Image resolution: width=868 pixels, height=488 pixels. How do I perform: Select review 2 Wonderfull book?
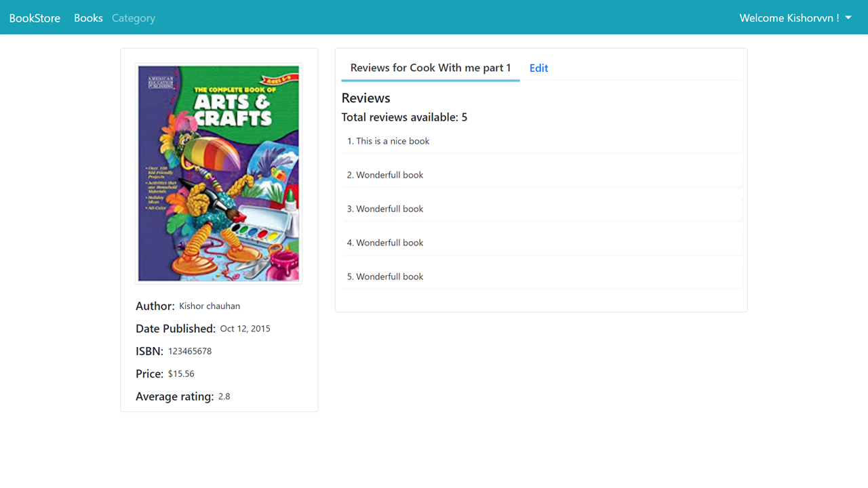coord(541,175)
